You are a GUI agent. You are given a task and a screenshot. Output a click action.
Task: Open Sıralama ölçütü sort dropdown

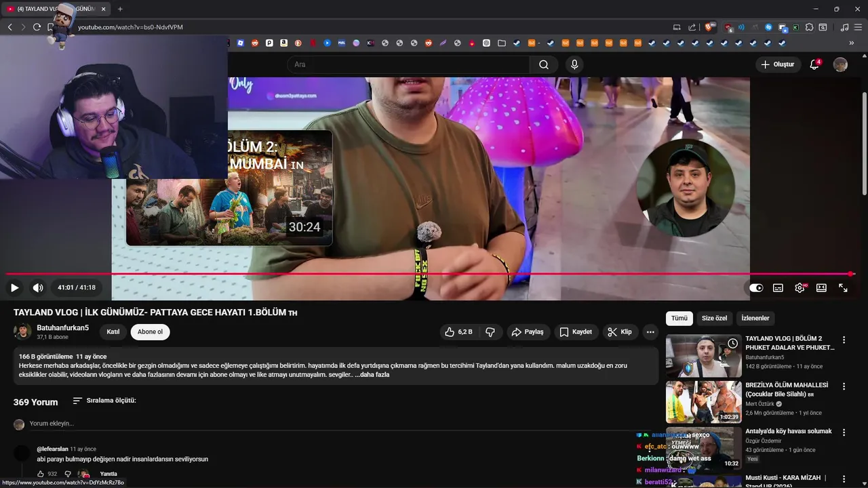pyautogui.click(x=104, y=401)
